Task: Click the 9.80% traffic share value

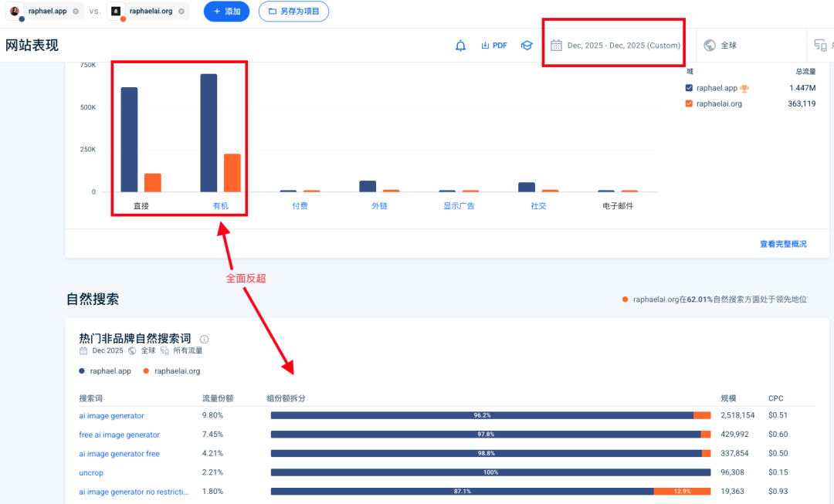Action: [x=213, y=415]
